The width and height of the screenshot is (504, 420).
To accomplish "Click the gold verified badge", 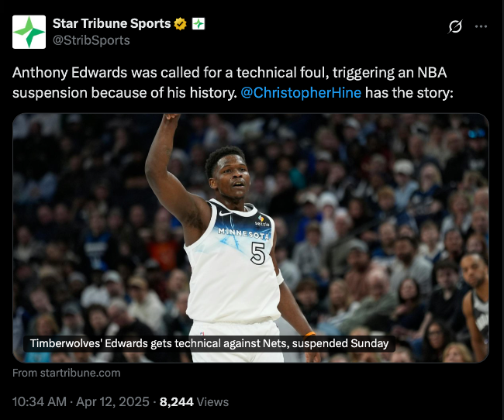I will [181, 24].
